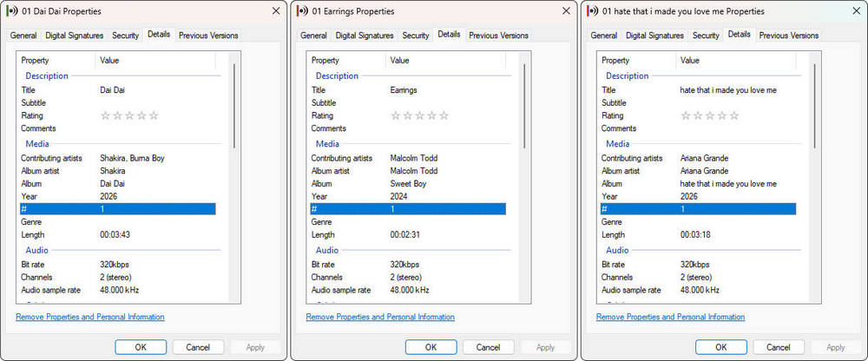Click OK in hate that i made you love me Properties
The height and width of the screenshot is (361, 868).
(720, 347)
